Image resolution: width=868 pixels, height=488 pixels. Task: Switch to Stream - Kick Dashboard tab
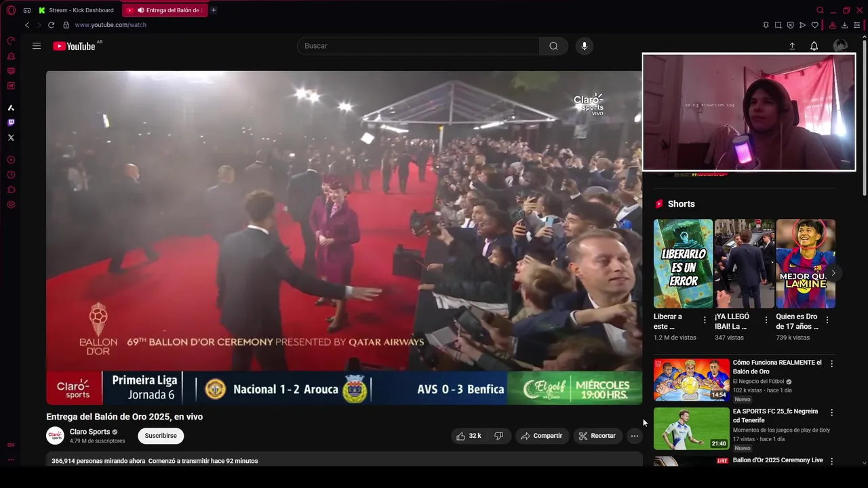(x=76, y=10)
